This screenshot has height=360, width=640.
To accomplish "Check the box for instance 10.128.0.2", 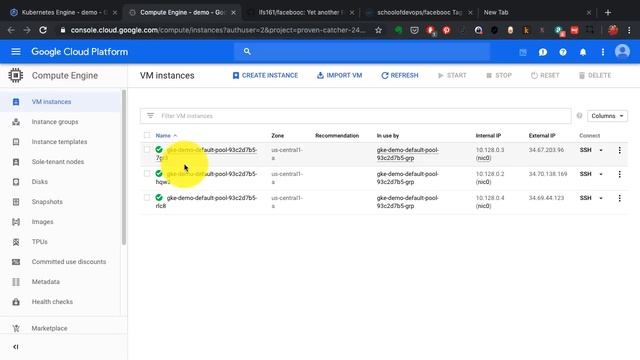I will point(147,173).
